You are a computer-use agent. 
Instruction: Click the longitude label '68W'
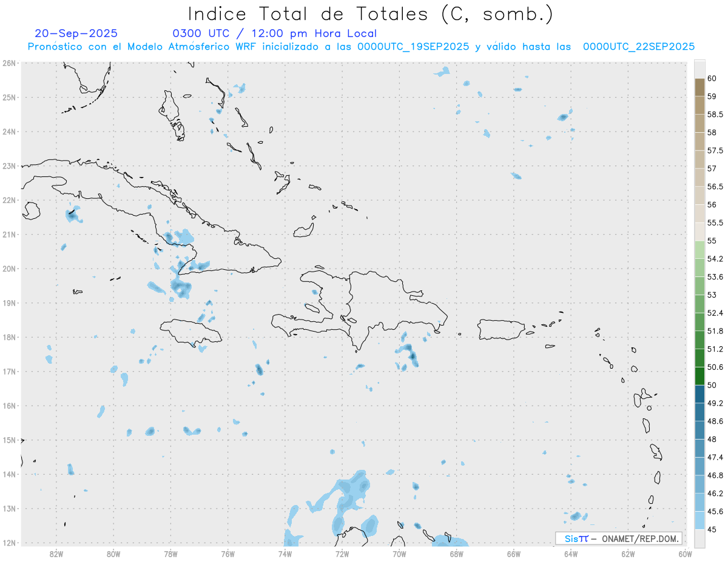pyautogui.click(x=457, y=554)
